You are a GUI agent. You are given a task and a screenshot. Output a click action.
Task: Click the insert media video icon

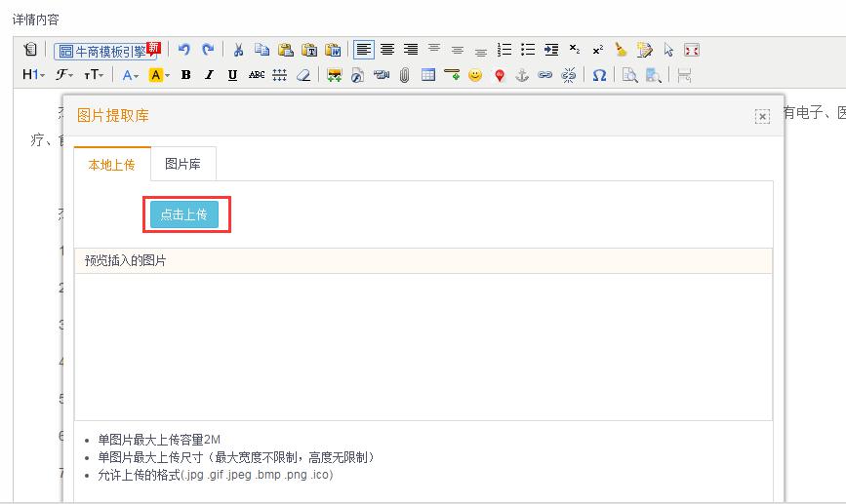(x=381, y=75)
